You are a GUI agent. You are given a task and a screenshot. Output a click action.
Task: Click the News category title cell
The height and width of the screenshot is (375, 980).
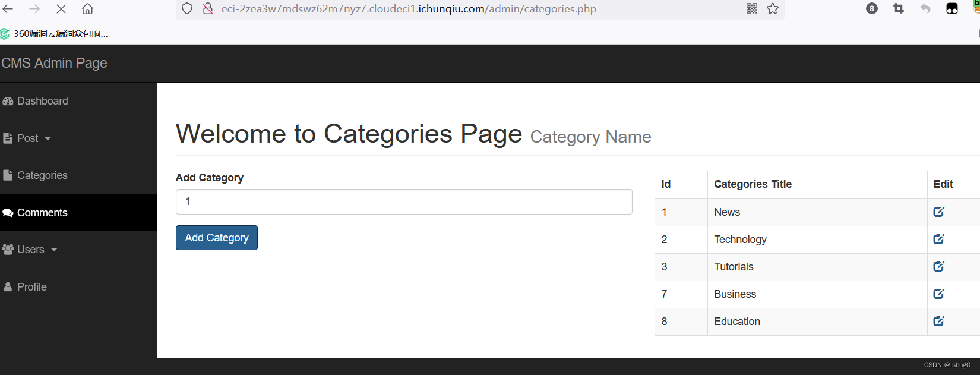coord(817,212)
